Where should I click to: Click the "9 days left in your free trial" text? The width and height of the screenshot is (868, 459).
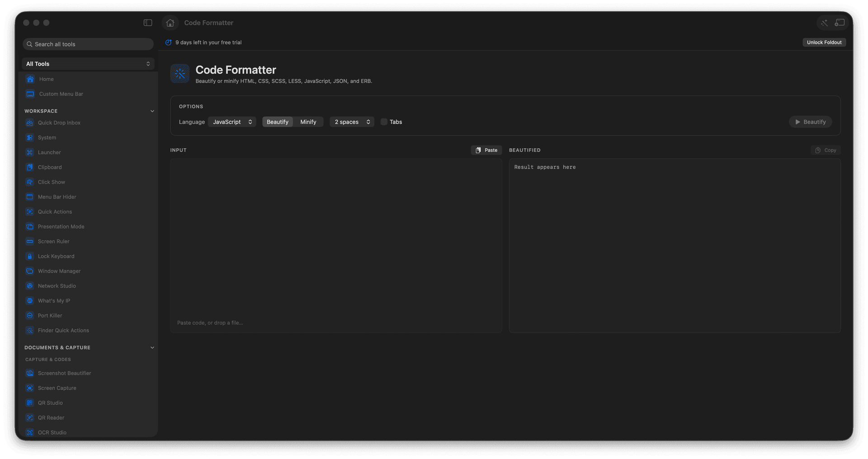[x=208, y=42]
